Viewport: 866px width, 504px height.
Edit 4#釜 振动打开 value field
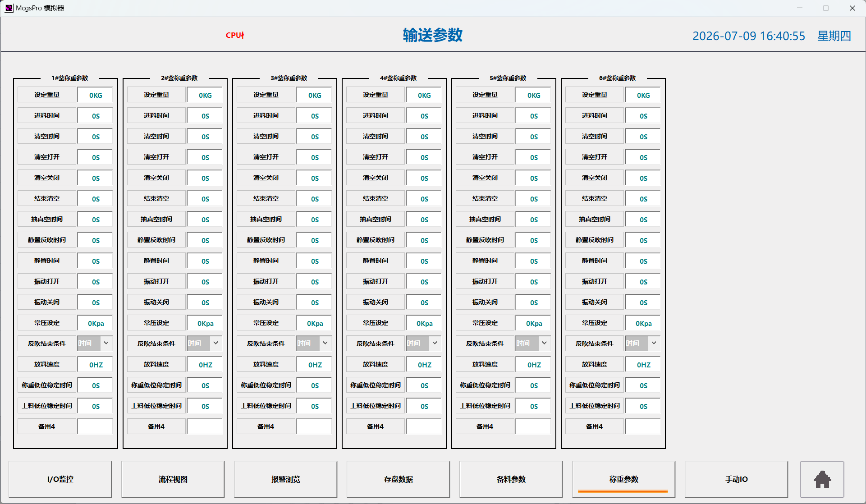tap(424, 282)
